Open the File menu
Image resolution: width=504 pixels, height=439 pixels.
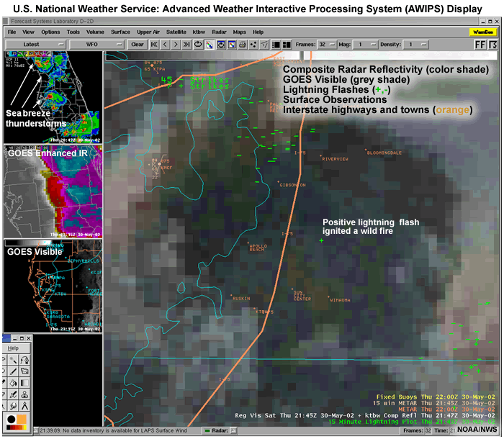pos(12,32)
